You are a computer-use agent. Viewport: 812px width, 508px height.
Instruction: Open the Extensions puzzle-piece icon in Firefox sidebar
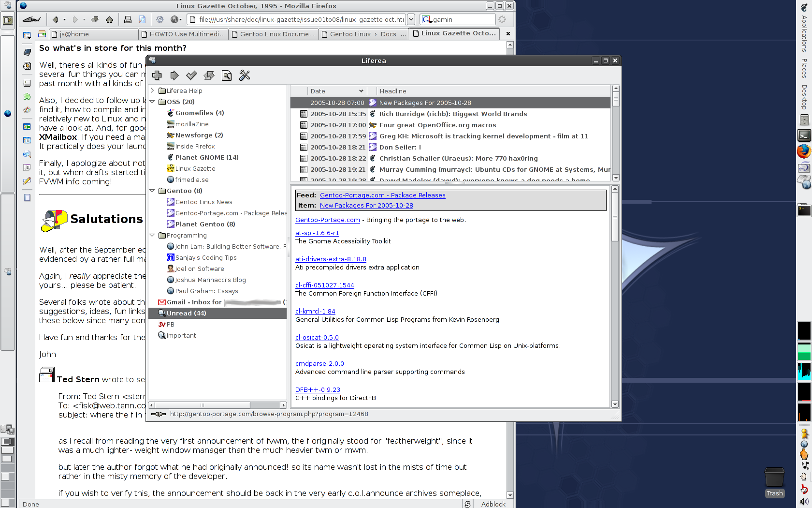[27, 96]
